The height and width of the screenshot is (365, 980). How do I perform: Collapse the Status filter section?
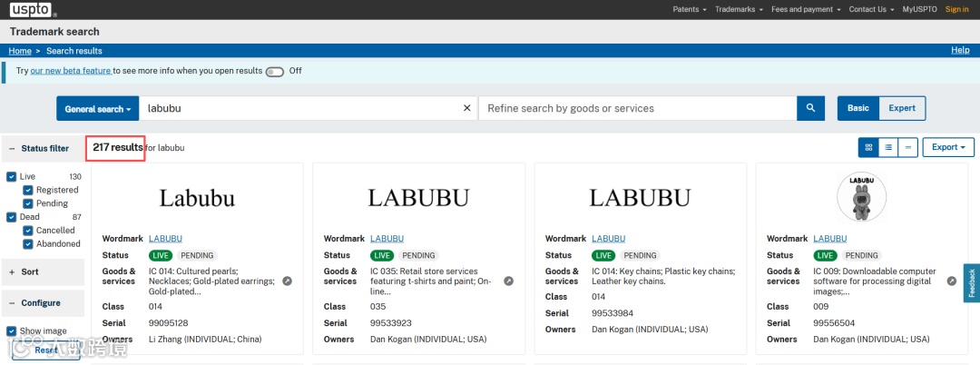[x=44, y=149]
